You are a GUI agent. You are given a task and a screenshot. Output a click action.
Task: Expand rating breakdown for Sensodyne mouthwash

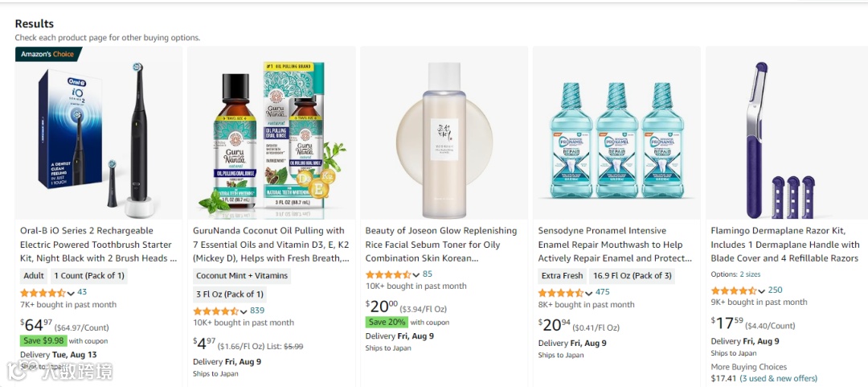pyautogui.click(x=589, y=293)
